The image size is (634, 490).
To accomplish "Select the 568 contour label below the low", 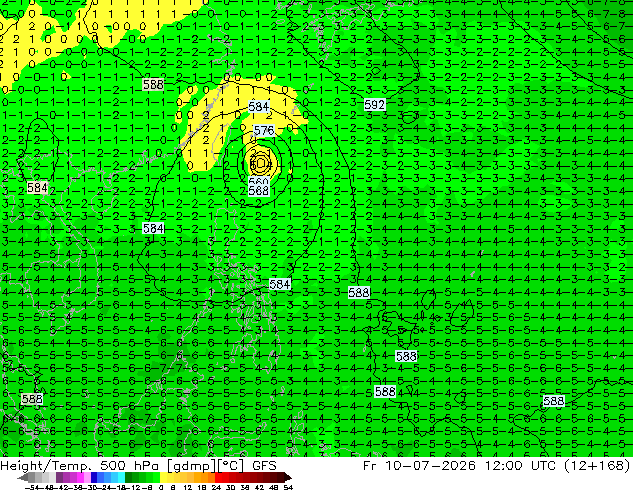I will pos(258,190).
